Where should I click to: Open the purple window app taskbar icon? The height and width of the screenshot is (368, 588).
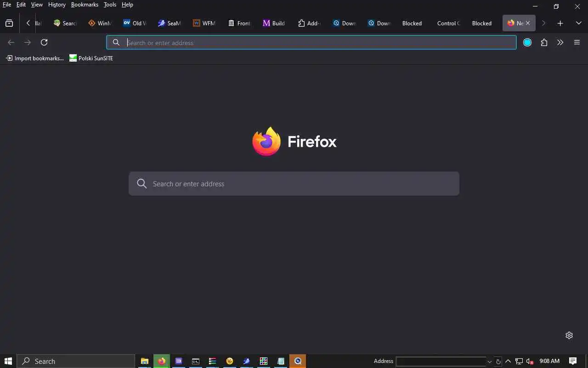coord(179,361)
